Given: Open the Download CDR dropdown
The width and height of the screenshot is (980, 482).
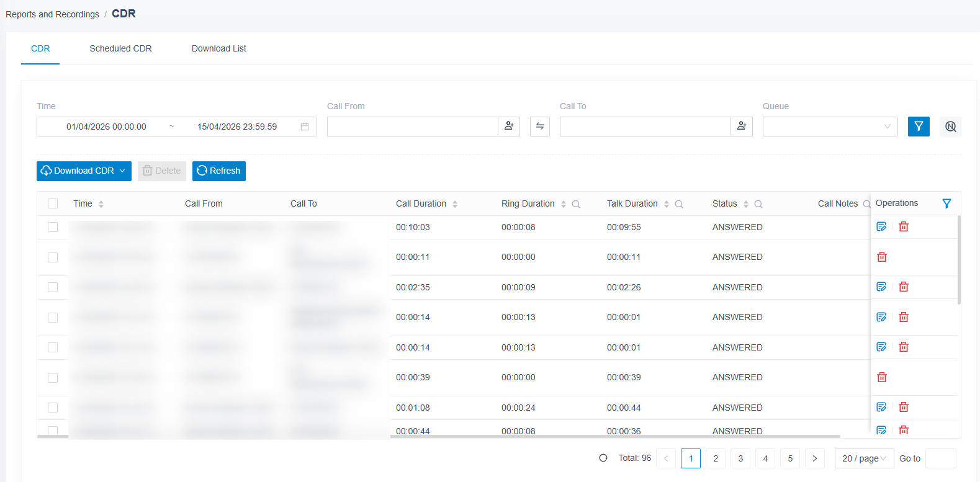Looking at the screenshot, I should click(84, 171).
